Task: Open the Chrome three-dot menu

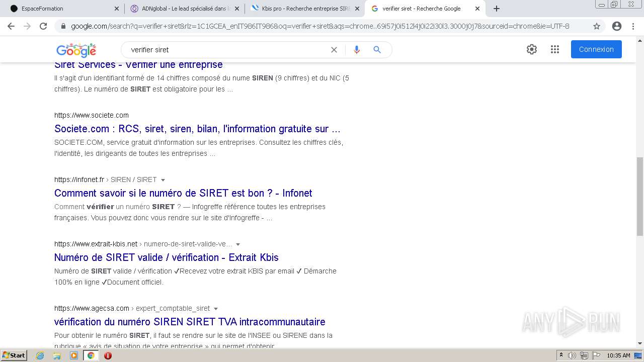Action: pos(633,26)
